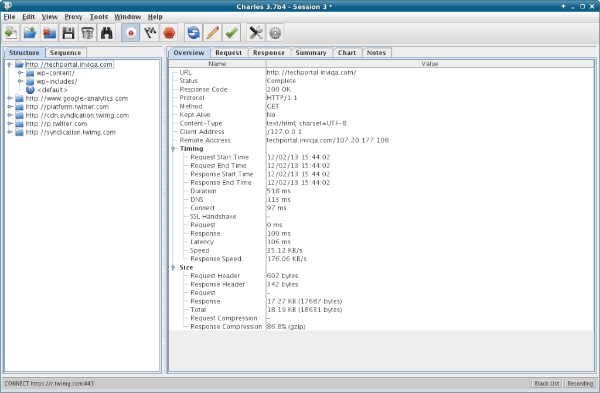Click the Save session floppy disk icon
Screen dimensions: 600x393
[68, 33]
